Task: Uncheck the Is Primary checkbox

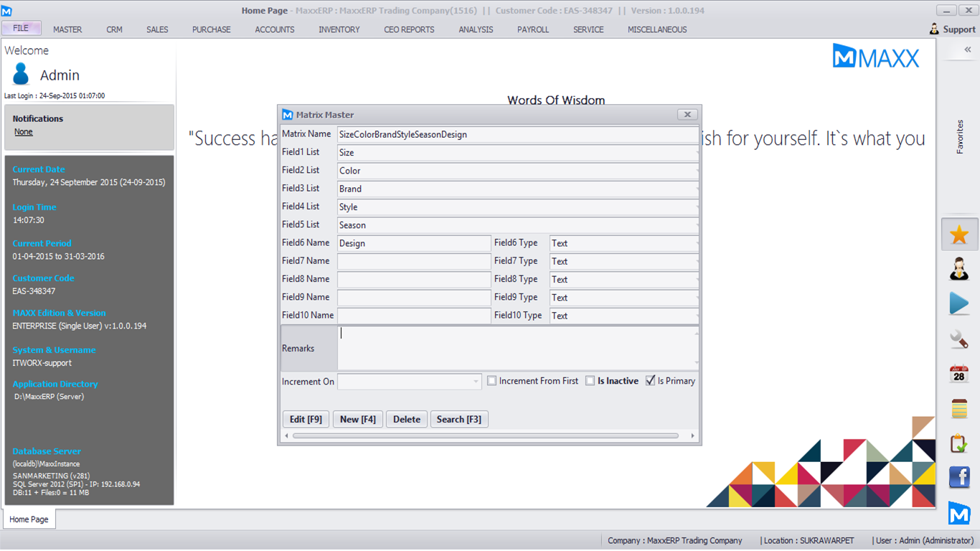Action: (x=651, y=381)
